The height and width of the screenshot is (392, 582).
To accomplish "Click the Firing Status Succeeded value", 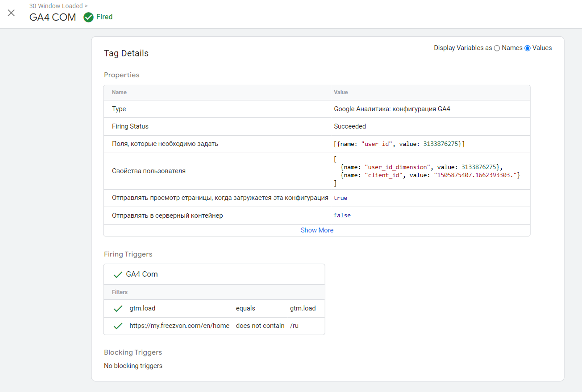I will pyautogui.click(x=350, y=126).
